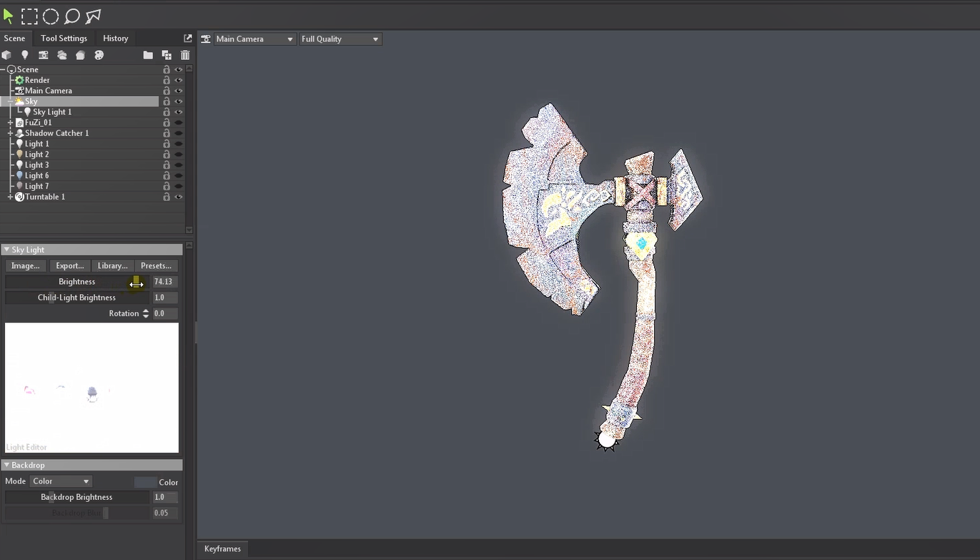Viewport: 980px width, 560px height.
Task: Delete the selected object with the trash icon
Action: (185, 55)
